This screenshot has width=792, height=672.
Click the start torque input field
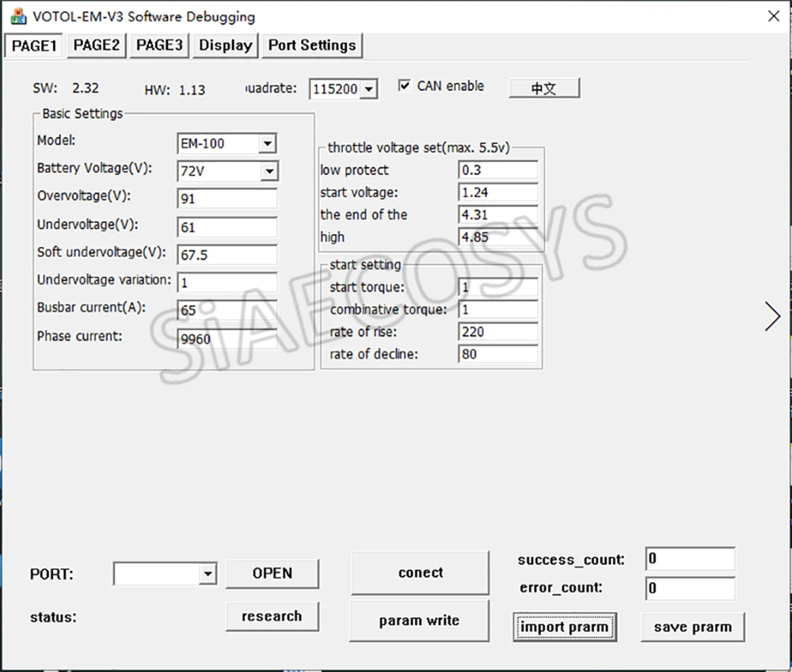click(x=498, y=287)
